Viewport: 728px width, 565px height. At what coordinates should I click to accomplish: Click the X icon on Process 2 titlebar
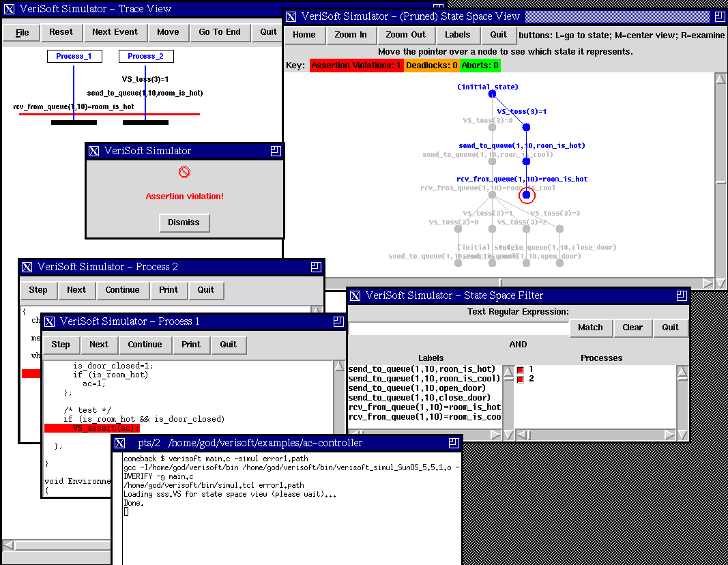(27, 267)
